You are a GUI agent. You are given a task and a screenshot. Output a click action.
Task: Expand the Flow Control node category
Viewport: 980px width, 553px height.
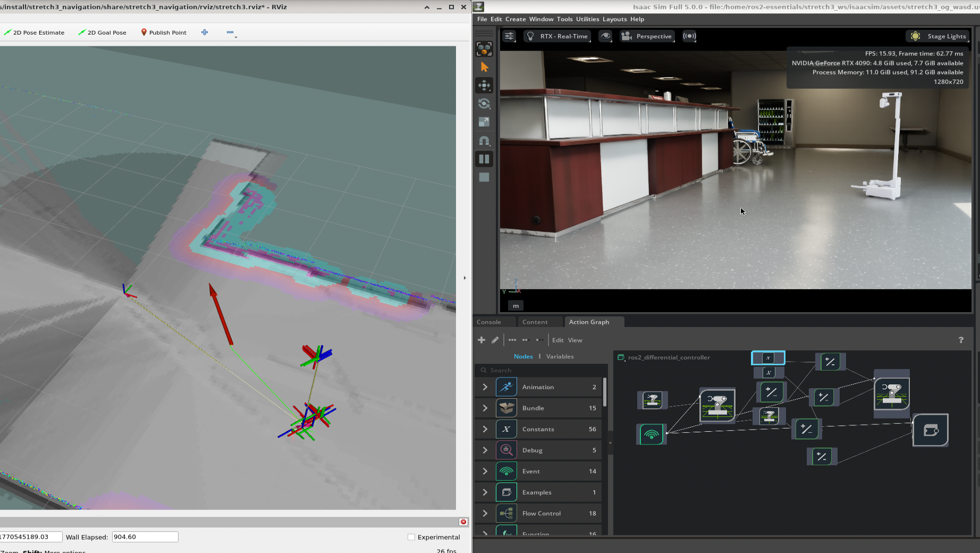coord(485,513)
